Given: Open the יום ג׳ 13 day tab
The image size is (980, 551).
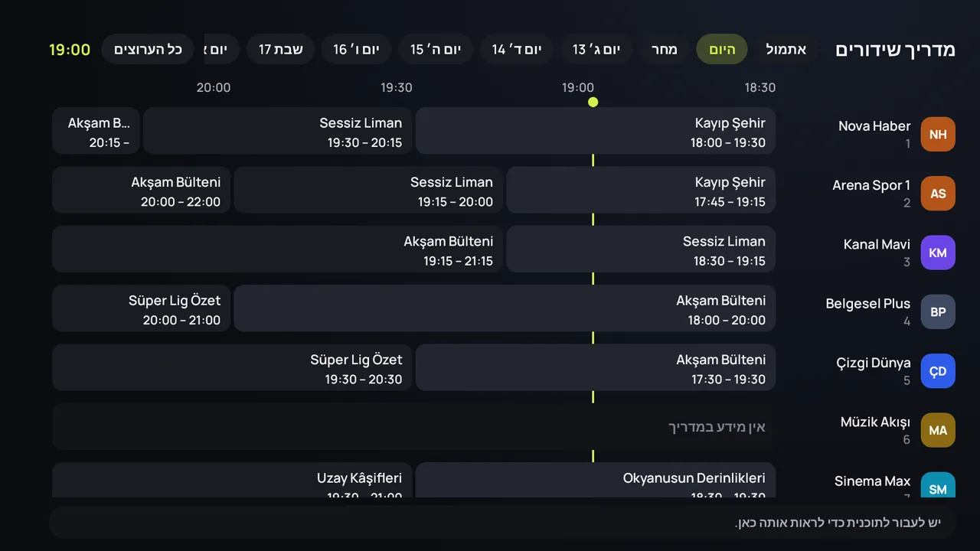Looking at the screenshot, I should click(x=596, y=50).
